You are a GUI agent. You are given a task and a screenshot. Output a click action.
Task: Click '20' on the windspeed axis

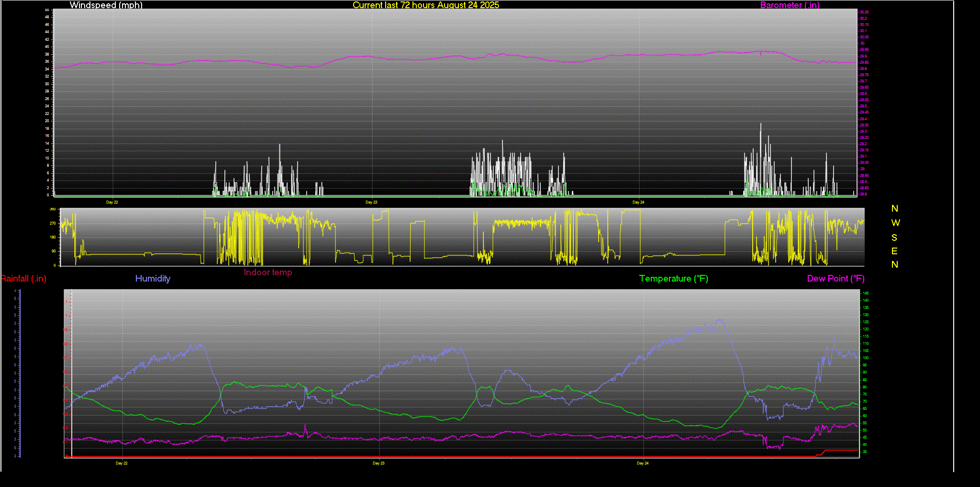click(x=47, y=121)
